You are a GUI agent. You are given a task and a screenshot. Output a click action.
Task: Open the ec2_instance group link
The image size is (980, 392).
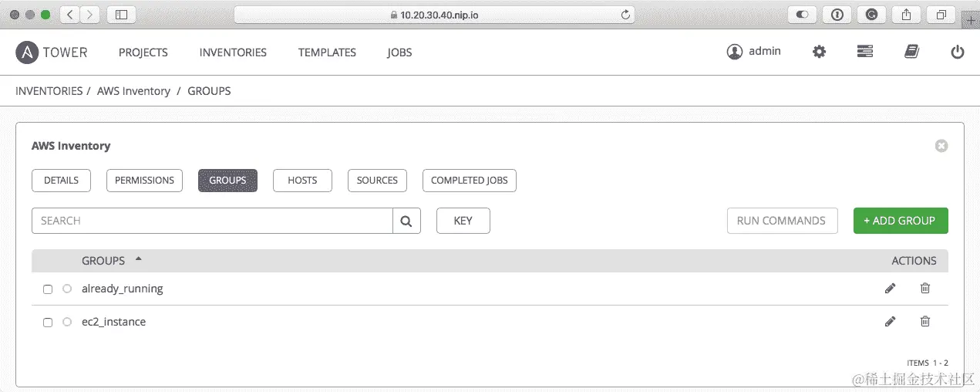point(113,322)
